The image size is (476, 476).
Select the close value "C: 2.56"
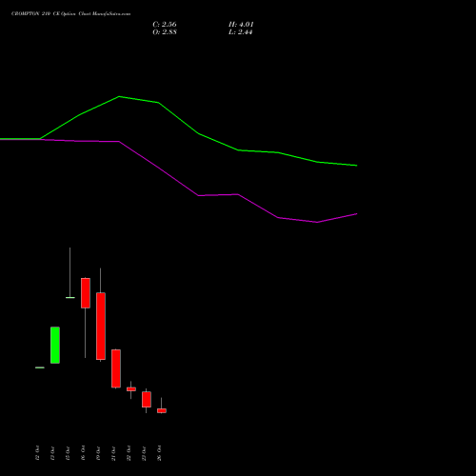165,25
